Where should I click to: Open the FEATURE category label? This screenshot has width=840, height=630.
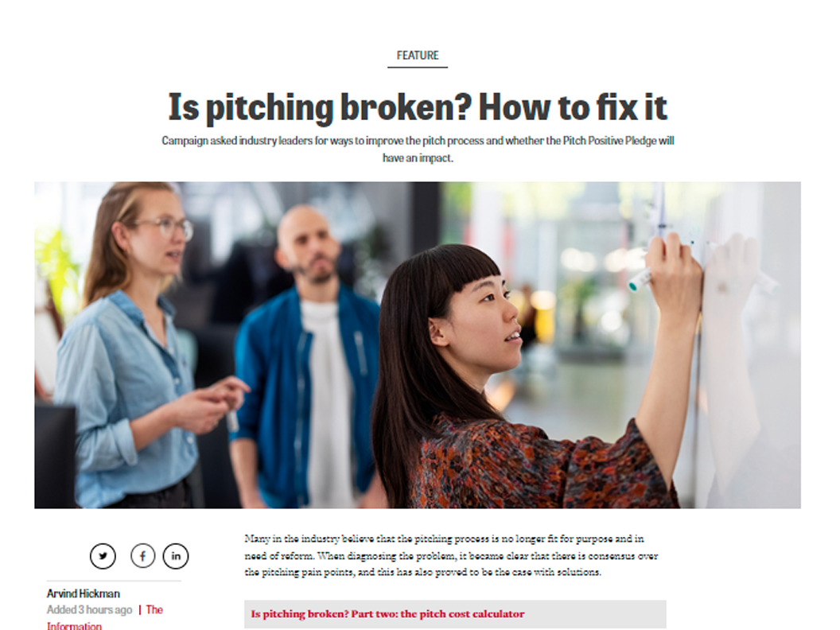[x=418, y=55]
